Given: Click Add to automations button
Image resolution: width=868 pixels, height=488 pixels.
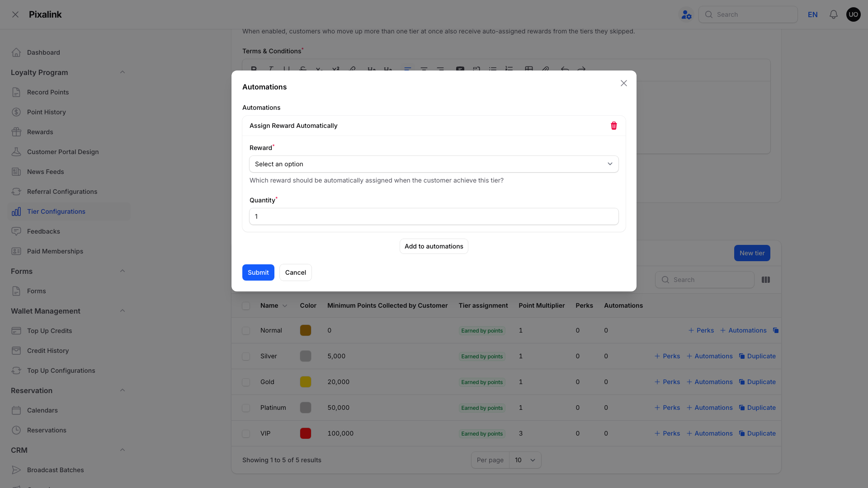Looking at the screenshot, I should 434,246.
